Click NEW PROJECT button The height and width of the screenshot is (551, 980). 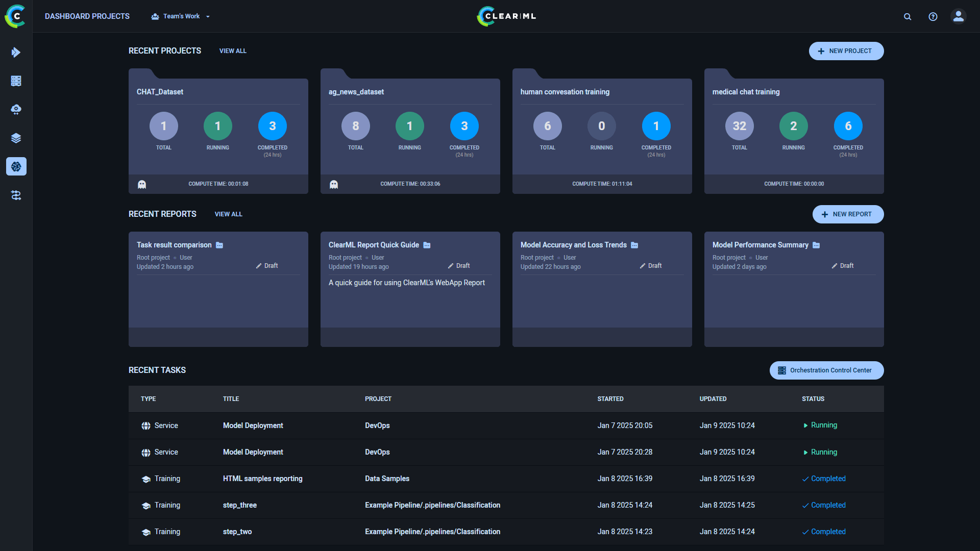tap(845, 51)
